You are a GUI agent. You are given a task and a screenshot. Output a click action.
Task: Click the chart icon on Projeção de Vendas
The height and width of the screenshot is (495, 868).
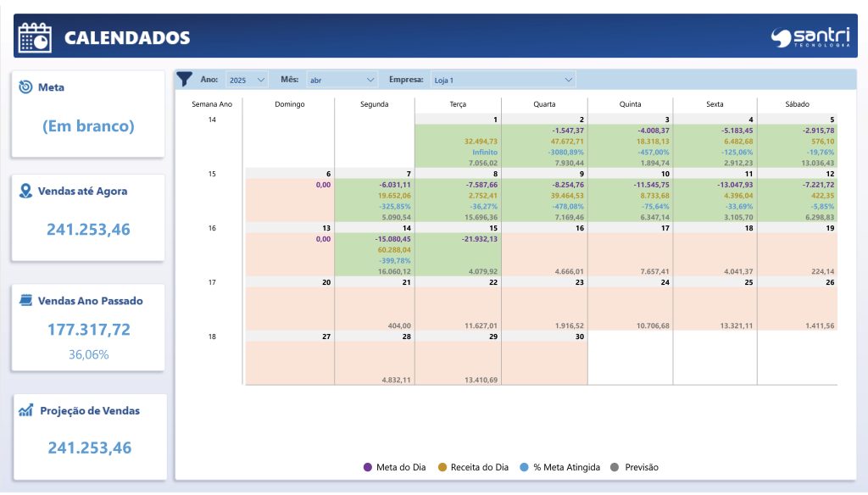[25, 410]
